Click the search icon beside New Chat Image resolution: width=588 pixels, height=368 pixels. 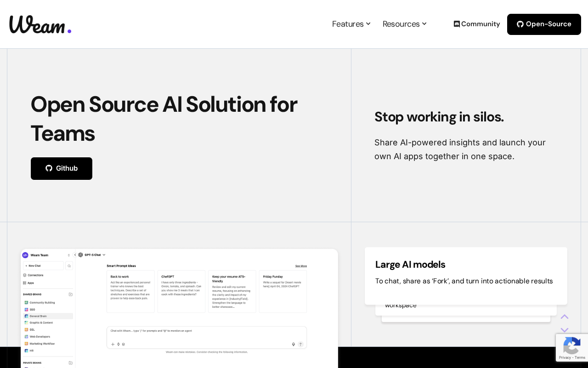pos(69,265)
